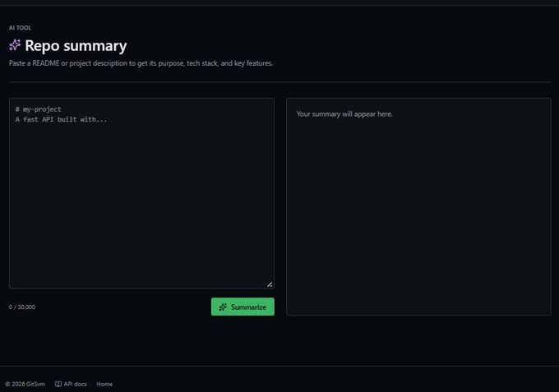Image resolution: width=559 pixels, height=392 pixels.
Task: Click the book icon beside API docs
Action: tap(58, 384)
